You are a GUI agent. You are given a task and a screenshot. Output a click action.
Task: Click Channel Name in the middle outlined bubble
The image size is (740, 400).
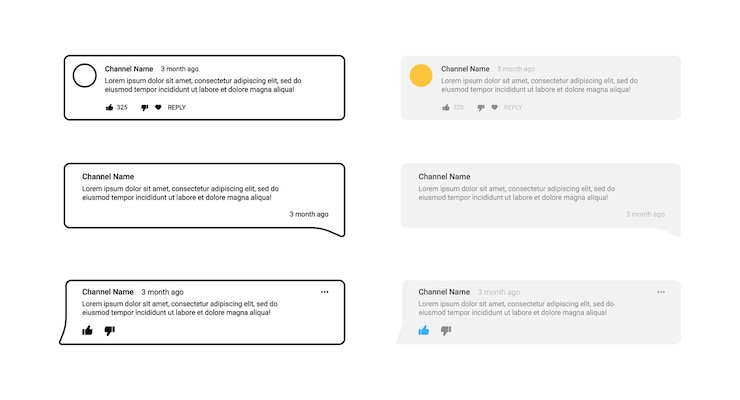click(x=108, y=176)
